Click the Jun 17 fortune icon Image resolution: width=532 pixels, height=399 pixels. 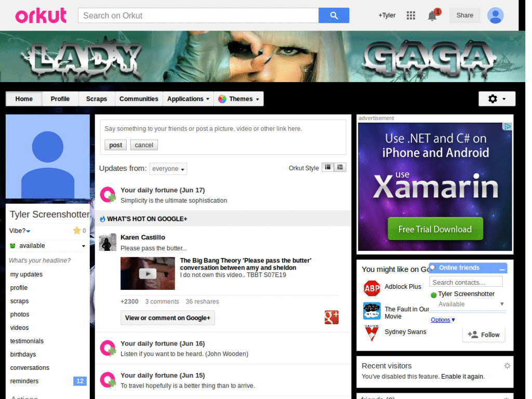[108, 195]
